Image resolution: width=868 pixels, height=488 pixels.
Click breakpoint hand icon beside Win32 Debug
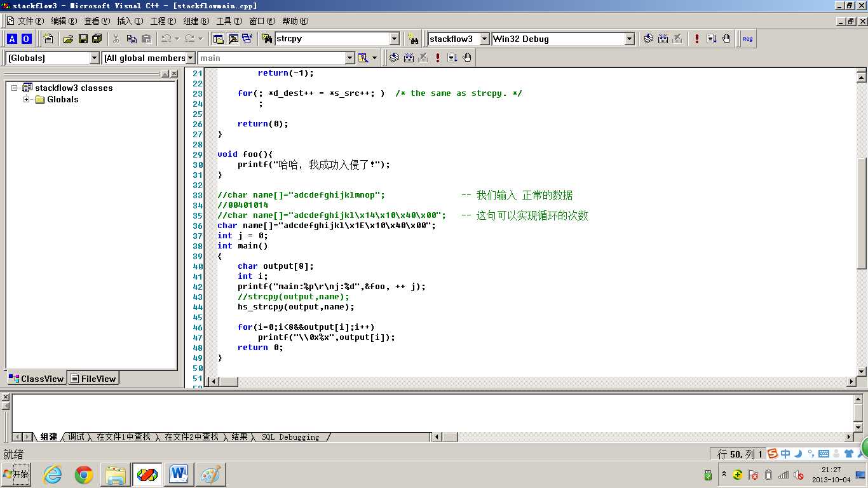[x=726, y=39]
